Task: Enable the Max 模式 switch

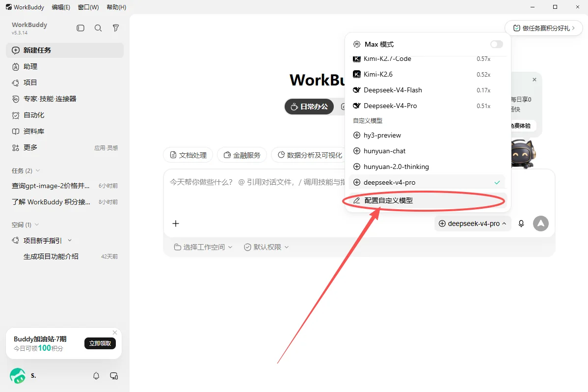Action: point(497,44)
